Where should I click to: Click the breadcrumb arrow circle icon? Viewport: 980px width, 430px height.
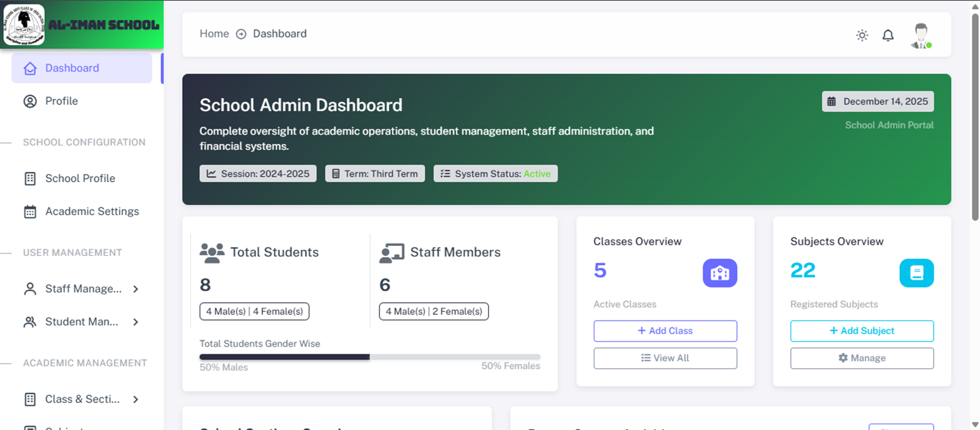coord(241,34)
